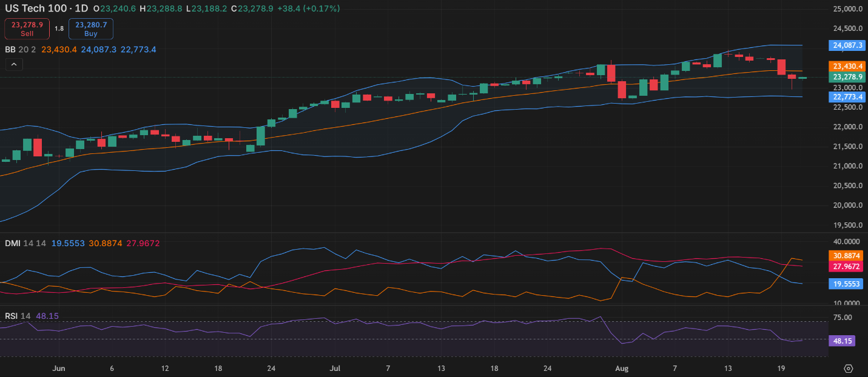This screenshot has width=868, height=377.
Task: Click the 21,500.0 price axis label
Action: coord(849,147)
